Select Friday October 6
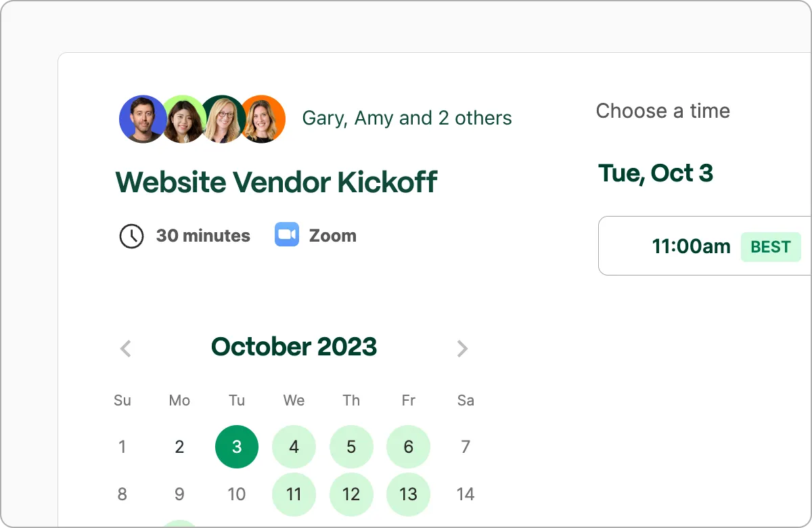The width and height of the screenshot is (812, 528). [408, 447]
